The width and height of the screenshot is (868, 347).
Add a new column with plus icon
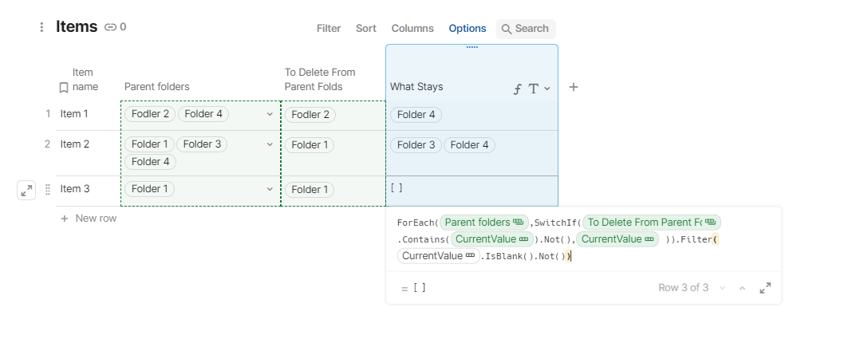pyautogui.click(x=573, y=87)
